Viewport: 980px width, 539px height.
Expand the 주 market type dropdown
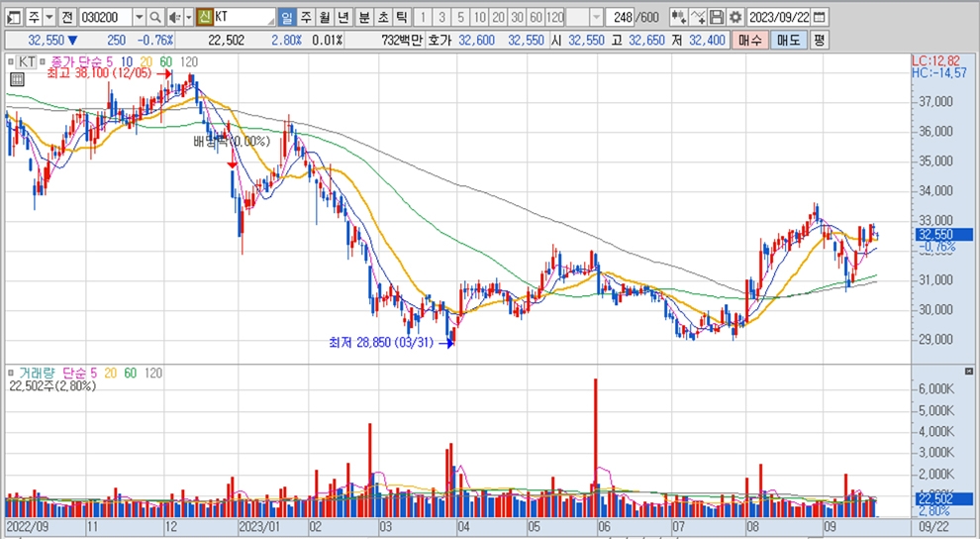point(50,17)
